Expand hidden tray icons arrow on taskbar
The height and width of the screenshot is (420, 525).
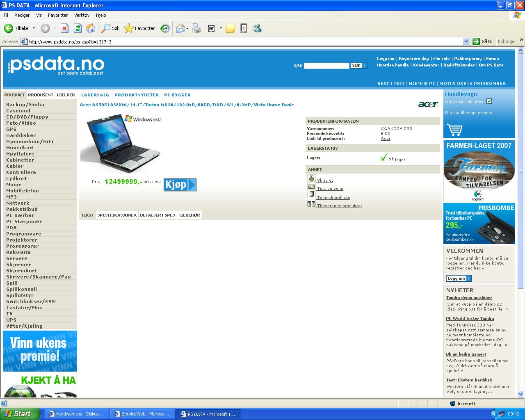coord(494,414)
